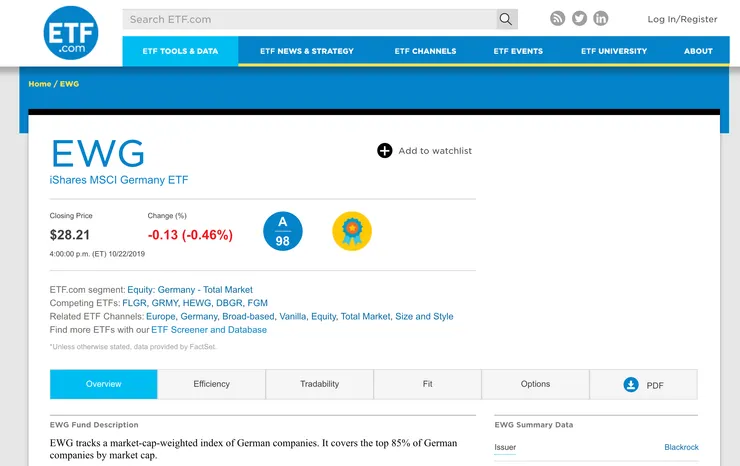Select the Overview tab
The image size is (740, 466).
(103, 384)
